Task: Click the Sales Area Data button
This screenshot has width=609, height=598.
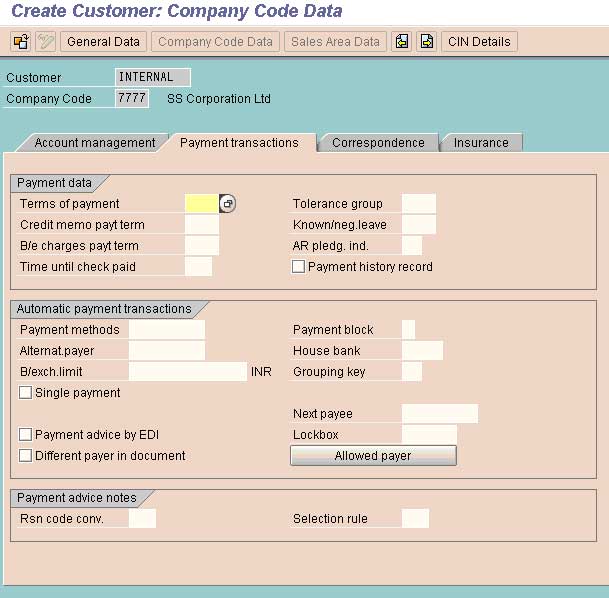Action: pyautogui.click(x=334, y=42)
